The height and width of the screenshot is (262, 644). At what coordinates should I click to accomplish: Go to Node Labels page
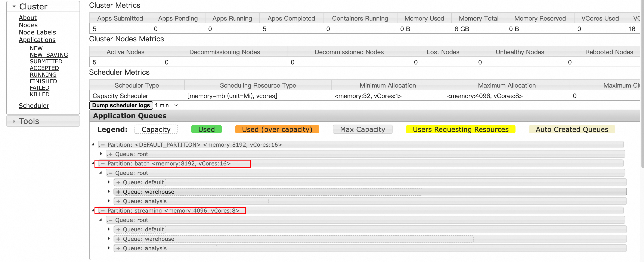(x=37, y=32)
